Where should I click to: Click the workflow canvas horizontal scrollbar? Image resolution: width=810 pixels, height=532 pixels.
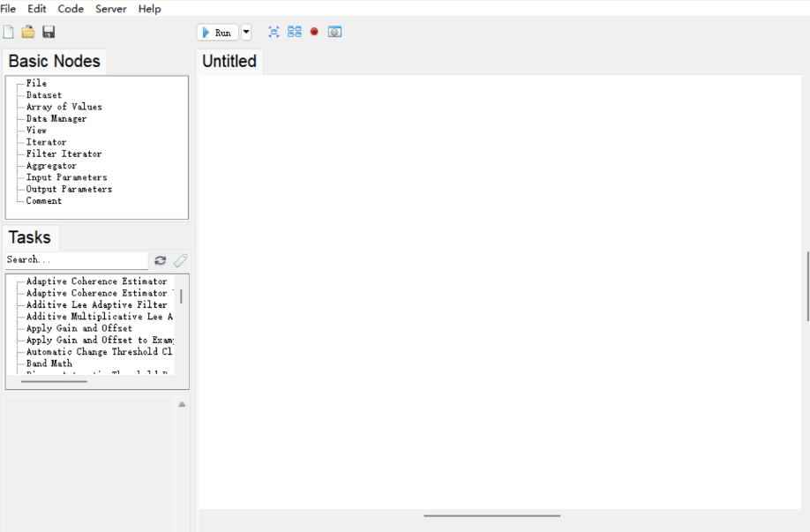(x=491, y=515)
